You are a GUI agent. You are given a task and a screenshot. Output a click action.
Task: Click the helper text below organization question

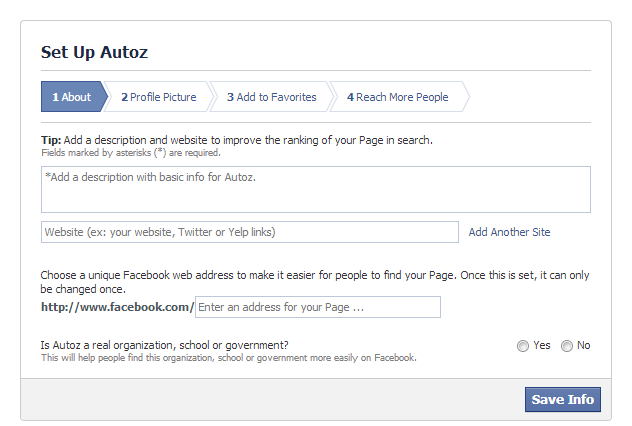click(228, 357)
